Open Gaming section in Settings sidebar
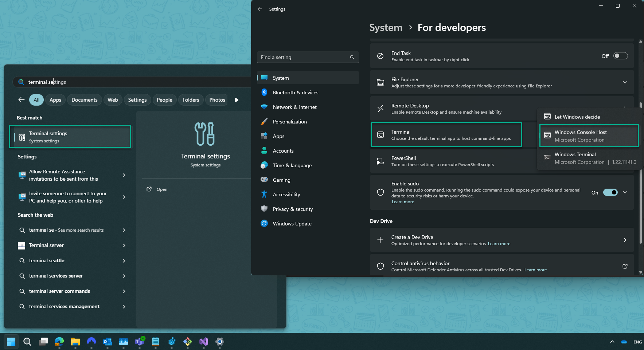 (x=308, y=180)
